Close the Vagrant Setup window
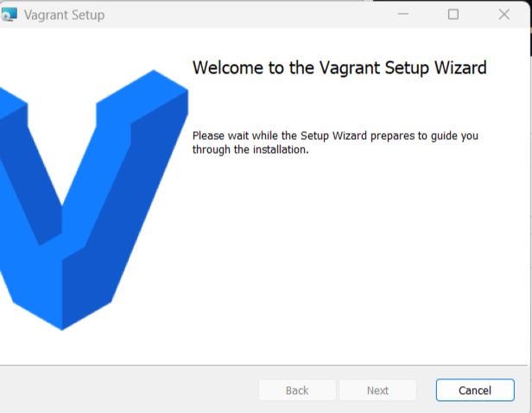This screenshot has width=532, height=413. (504, 14)
